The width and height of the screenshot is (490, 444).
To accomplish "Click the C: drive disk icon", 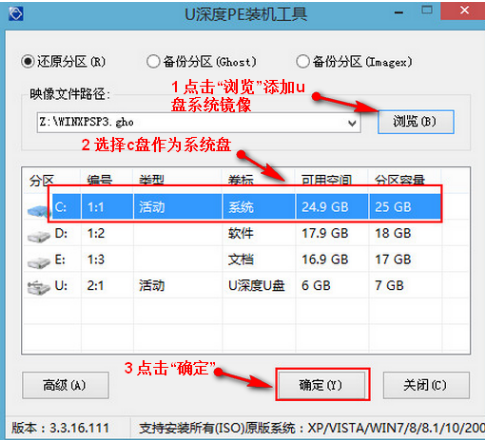I will pos(38,210).
